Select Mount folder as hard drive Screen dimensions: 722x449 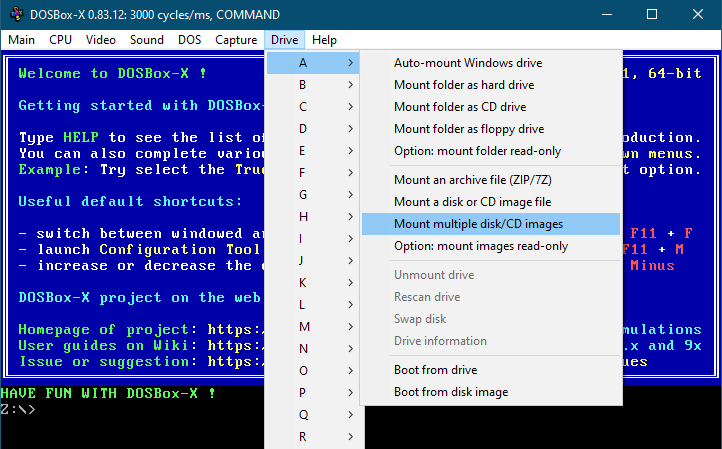(x=491, y=85)
